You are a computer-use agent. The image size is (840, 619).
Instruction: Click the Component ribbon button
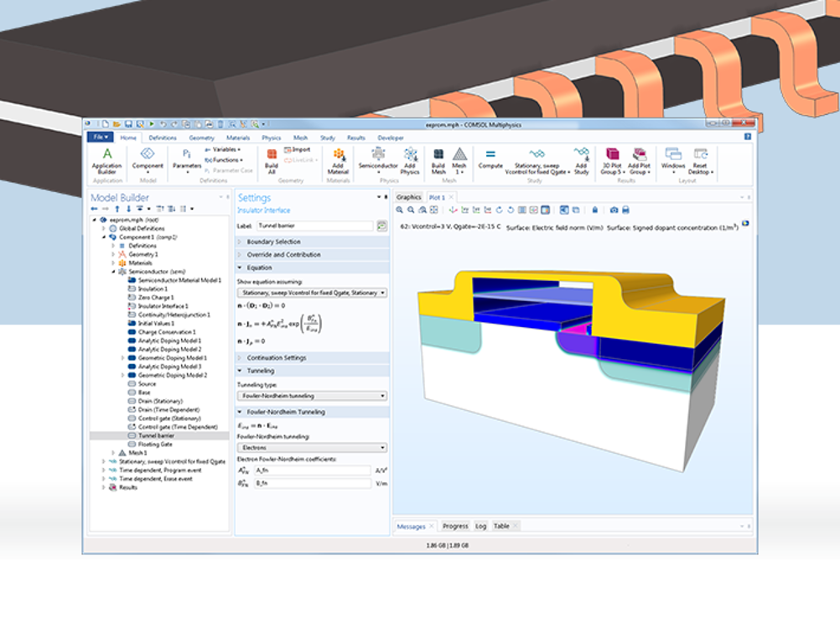[x=148, y=159]
